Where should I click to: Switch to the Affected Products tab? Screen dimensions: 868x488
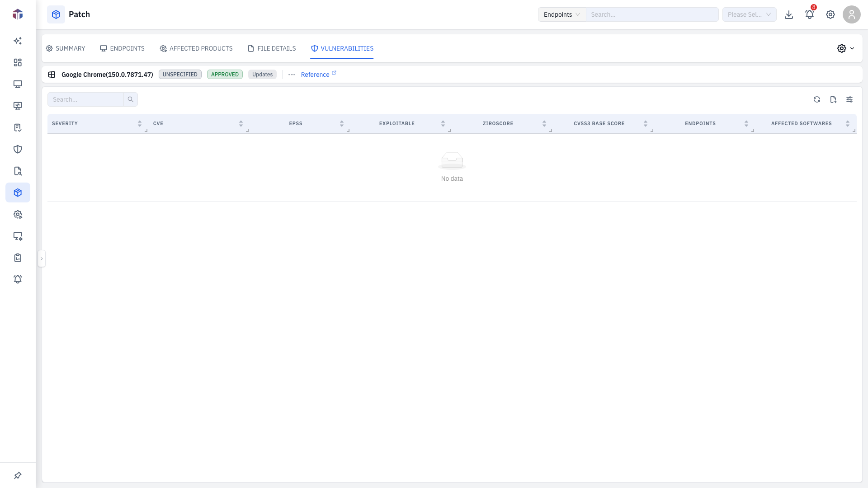pyautogui.click(x=196, y=48)
